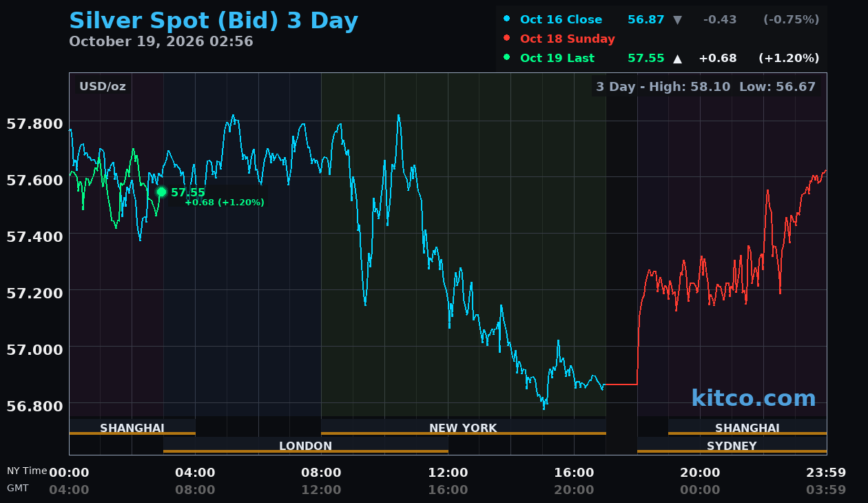Click the 56.87 close price value
This screenshot has width=868, height=503.
tap(646, 19)
